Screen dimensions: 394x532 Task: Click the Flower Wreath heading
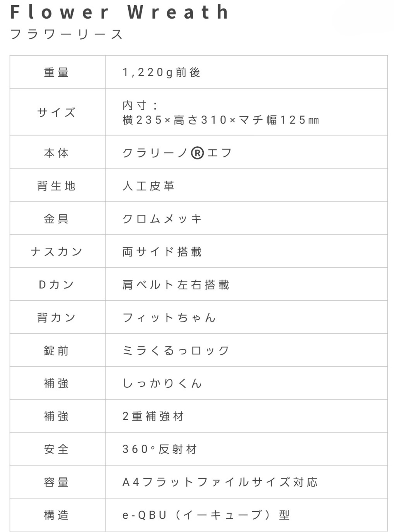click(119, 12)
